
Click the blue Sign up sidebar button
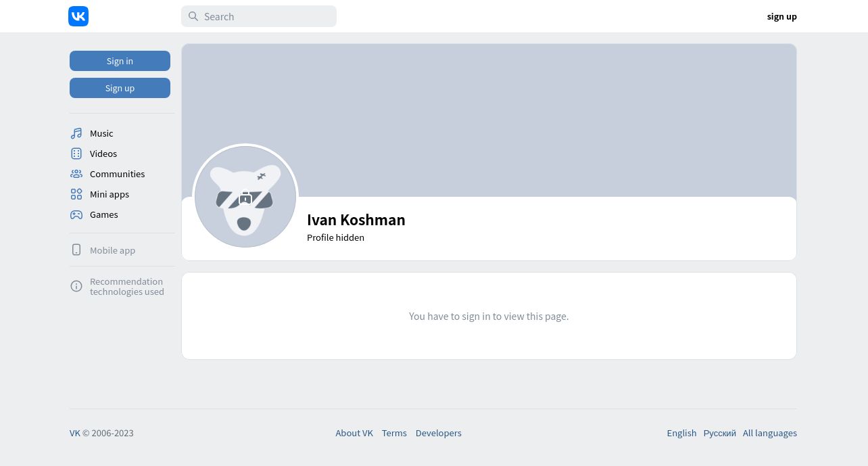coord(120,88)
